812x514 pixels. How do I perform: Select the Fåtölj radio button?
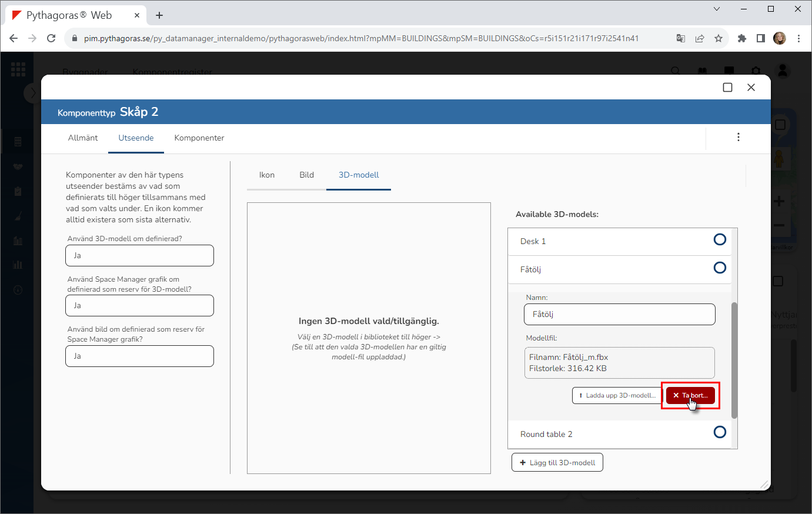pyautogui.click(x=719, y=268)
